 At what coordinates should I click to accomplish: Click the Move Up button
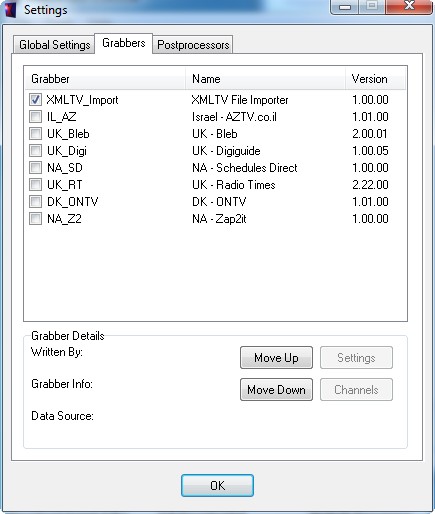[x=276, y=358]
